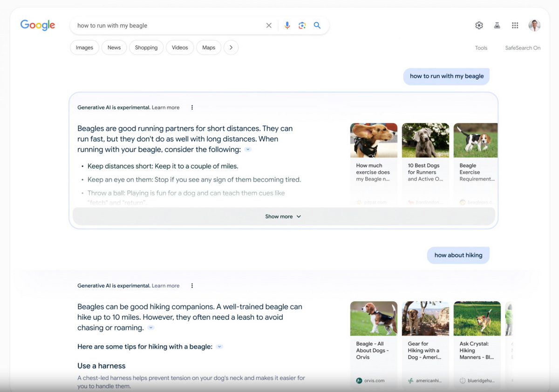Click 'Throw a ball' bullet text
Image resolution: width=559 pixels, height=392 pixels.
186,197
